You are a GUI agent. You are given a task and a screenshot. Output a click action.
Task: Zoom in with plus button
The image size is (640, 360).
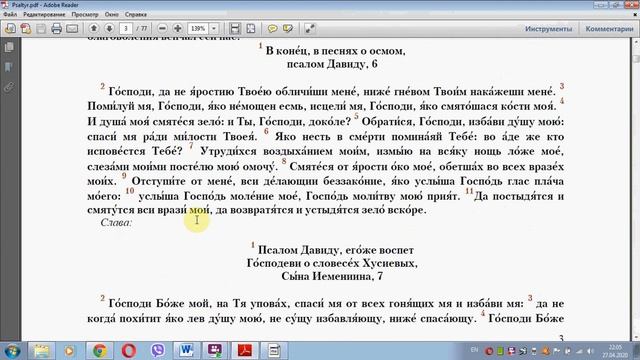click(178, 29)
